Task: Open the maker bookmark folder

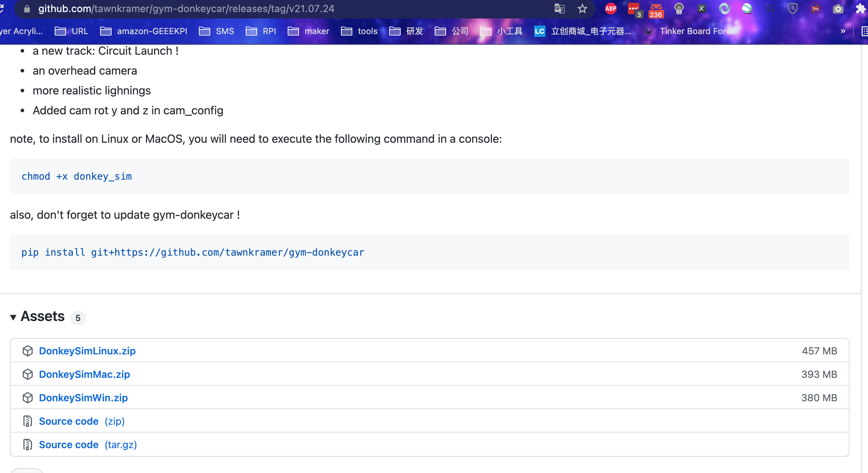Action: click(308, 31)
